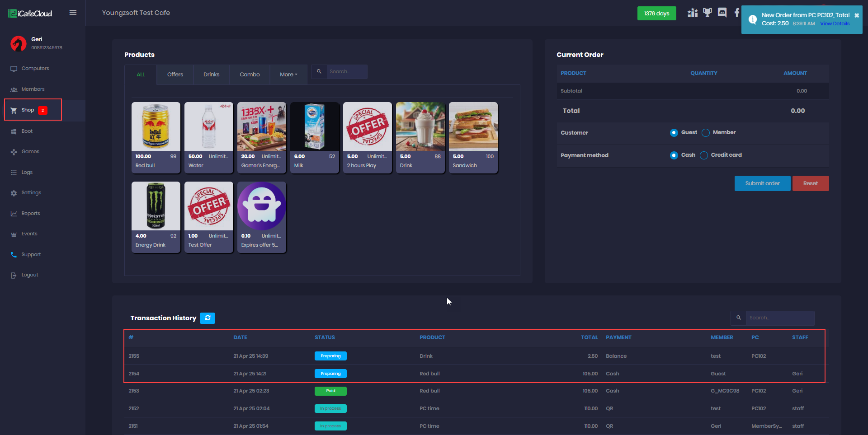
Task: Click the Reset order button
Action: 810,183
